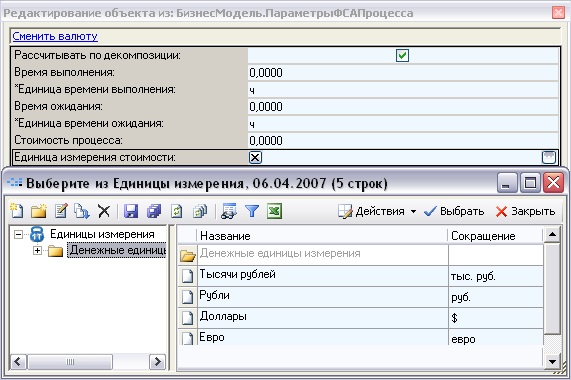571x380 pixels.
Task: Click the тыс. руб. abbreviation cell
Action: [x=496, y=276]
